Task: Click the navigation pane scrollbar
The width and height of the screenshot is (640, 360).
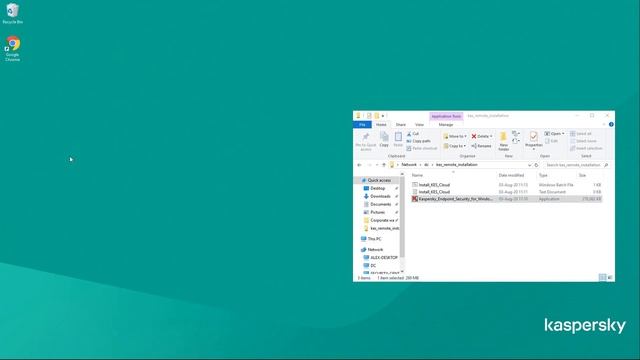Action: [402, 216]
